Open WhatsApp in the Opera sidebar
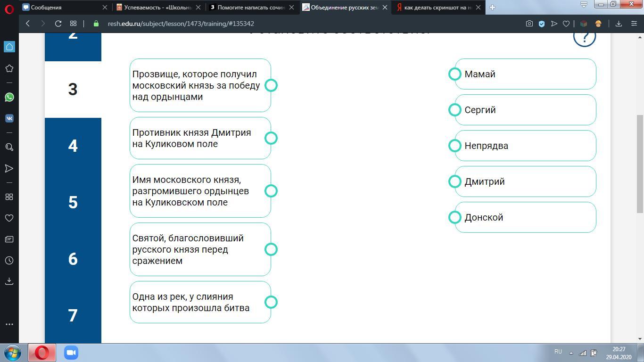This screenshot has width=644, height=362. point(9,97)
